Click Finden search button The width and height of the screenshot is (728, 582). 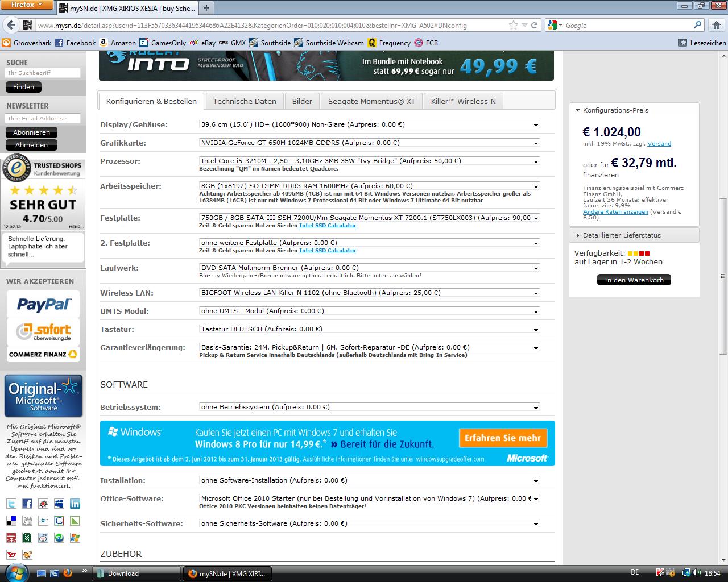coord(23,87)
